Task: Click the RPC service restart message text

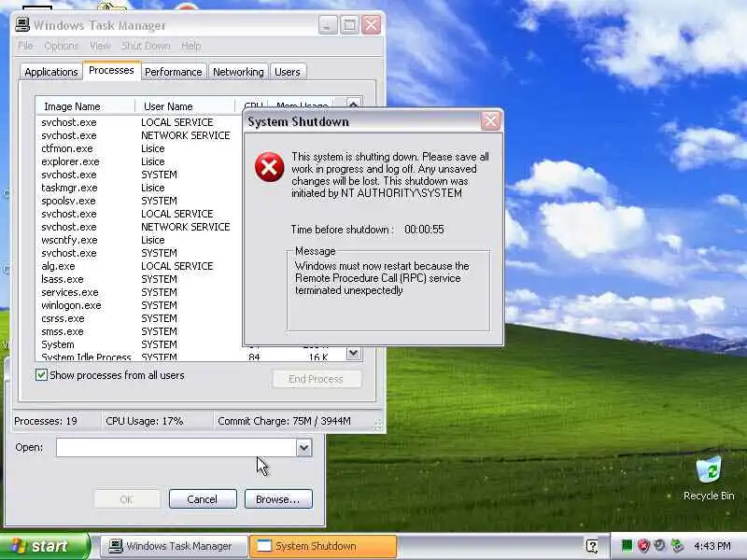Action: tap(382, 278)
